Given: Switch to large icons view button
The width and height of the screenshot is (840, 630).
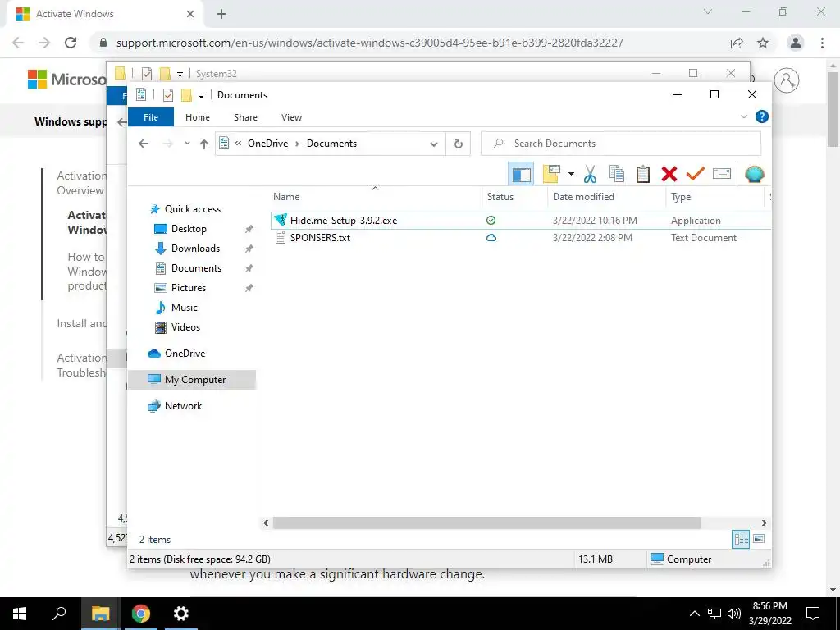Looking at the screenshot, I should pyautogui.click(x=759, y=539).
